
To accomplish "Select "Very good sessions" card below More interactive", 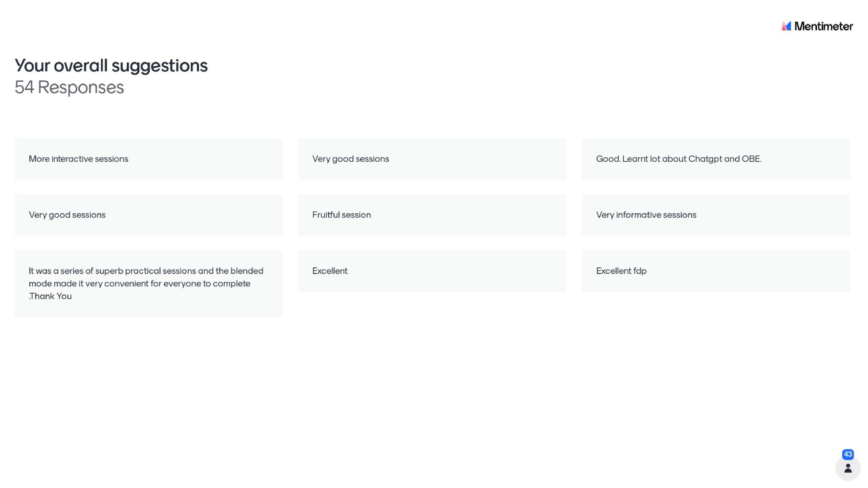I will [x=148, y=215].
